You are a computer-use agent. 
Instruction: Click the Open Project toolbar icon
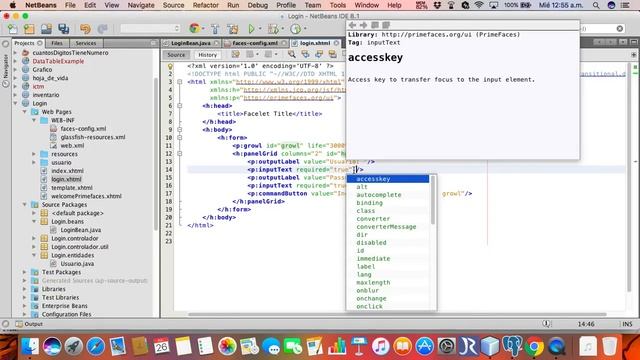[46, 29]
